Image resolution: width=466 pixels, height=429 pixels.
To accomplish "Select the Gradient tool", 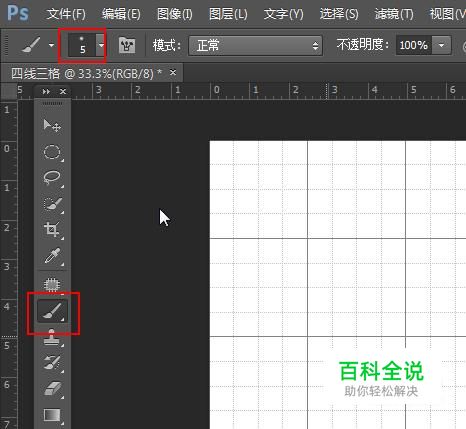I will 52,415.
